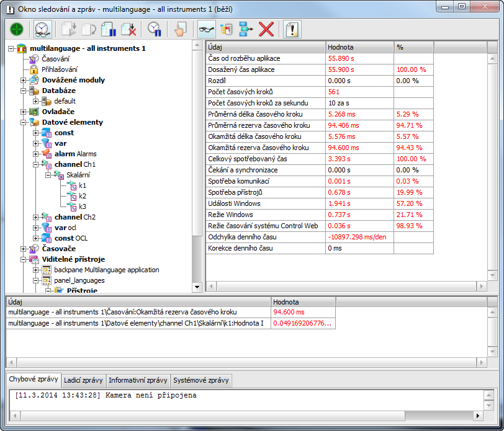Toggle the clock-with-glasses toolbar button
The width and height of the screenshot is (504, 431).
pyautogui.click(x=42, y=29)
